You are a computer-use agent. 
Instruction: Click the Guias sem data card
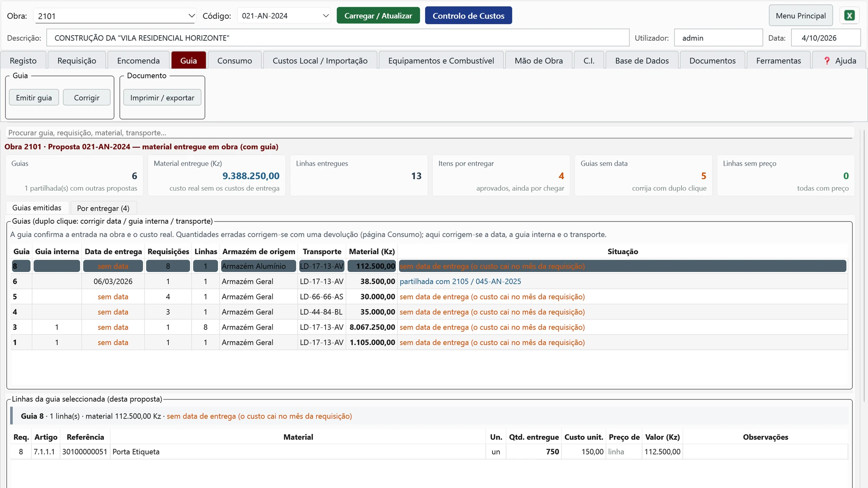point(643,175)
